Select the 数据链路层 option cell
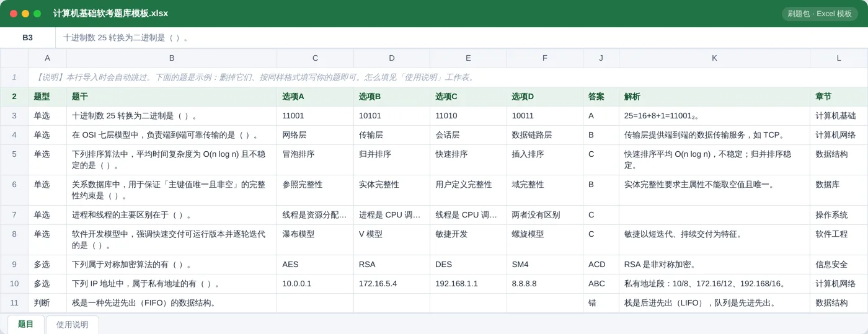Viewport: 868px width, 334px height. [545, 135]
